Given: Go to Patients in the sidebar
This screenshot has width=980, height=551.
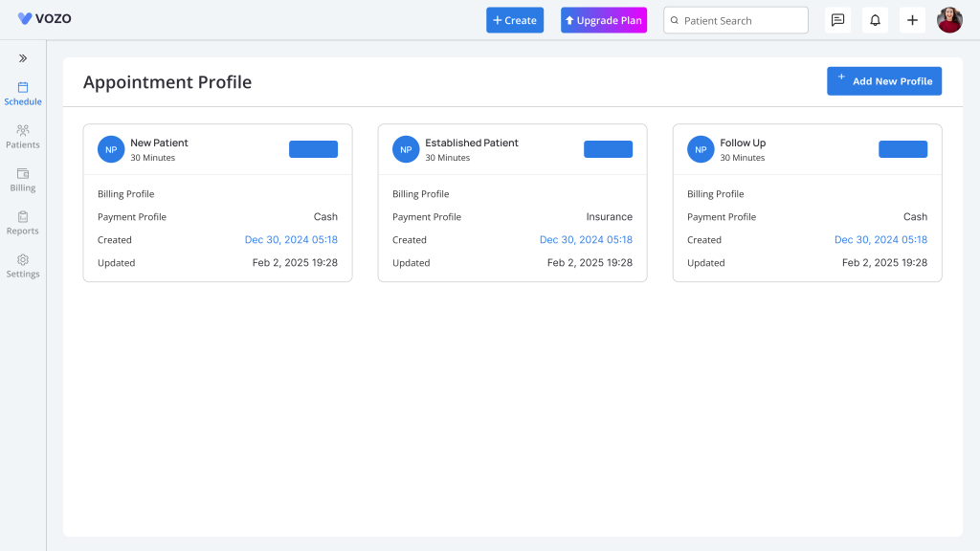Looking at the screenshot, I should pyautogui.click(x=23, y=137).
